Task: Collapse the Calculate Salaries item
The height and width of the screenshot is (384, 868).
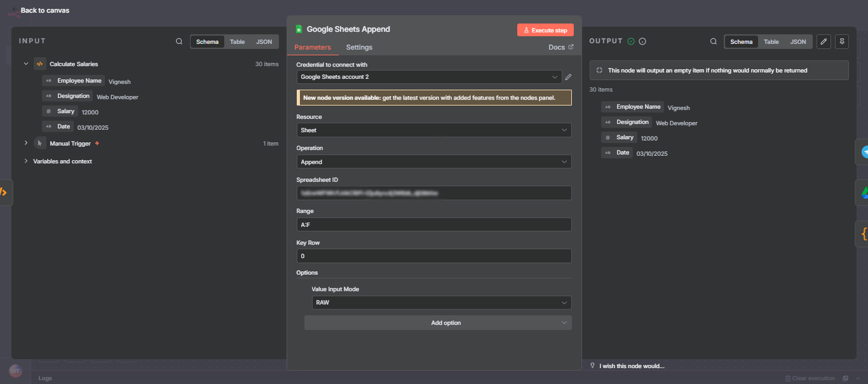Action: [25, 64]
